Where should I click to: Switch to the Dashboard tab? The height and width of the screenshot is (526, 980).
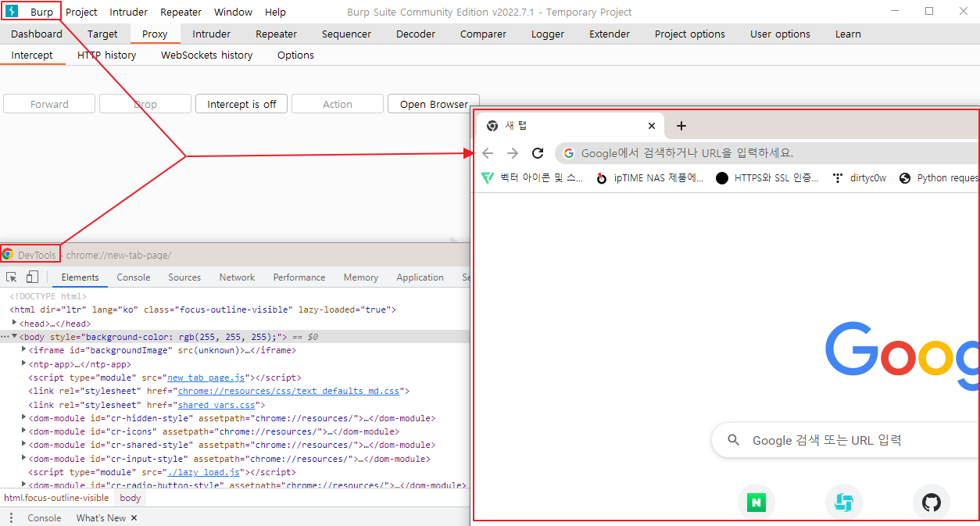(37, 34)
